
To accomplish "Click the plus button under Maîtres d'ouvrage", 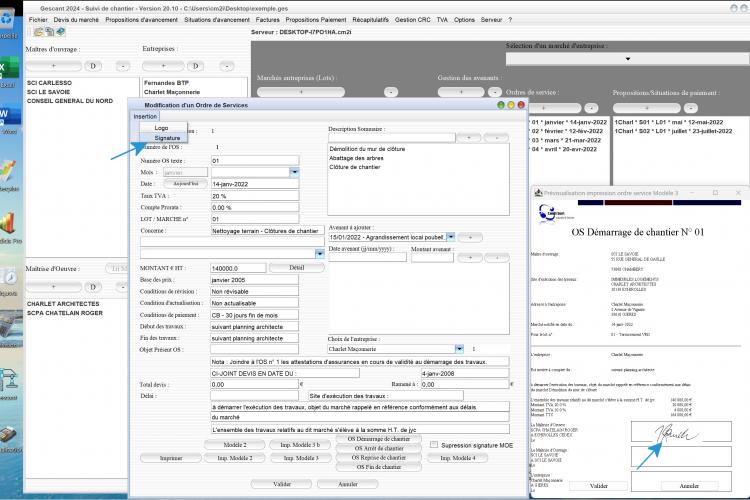I will 54,66.
